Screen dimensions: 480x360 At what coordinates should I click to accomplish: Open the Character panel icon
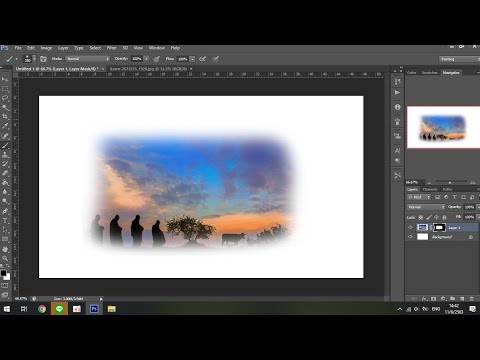pyautogui.click(x=397, y=151)
